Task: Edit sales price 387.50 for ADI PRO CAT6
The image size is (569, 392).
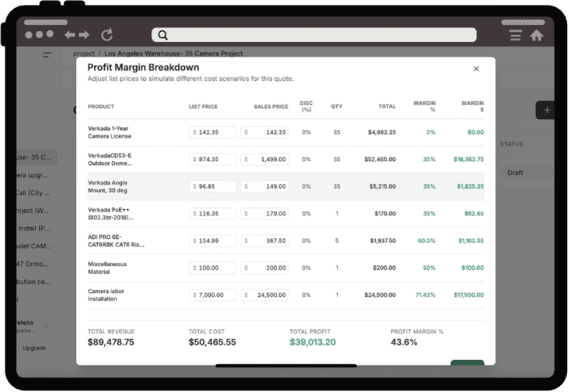Action: (x=264, y=241)
